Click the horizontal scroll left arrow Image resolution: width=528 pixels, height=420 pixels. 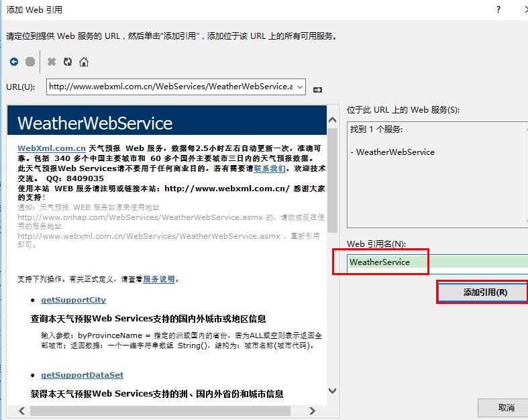(22, 411)
